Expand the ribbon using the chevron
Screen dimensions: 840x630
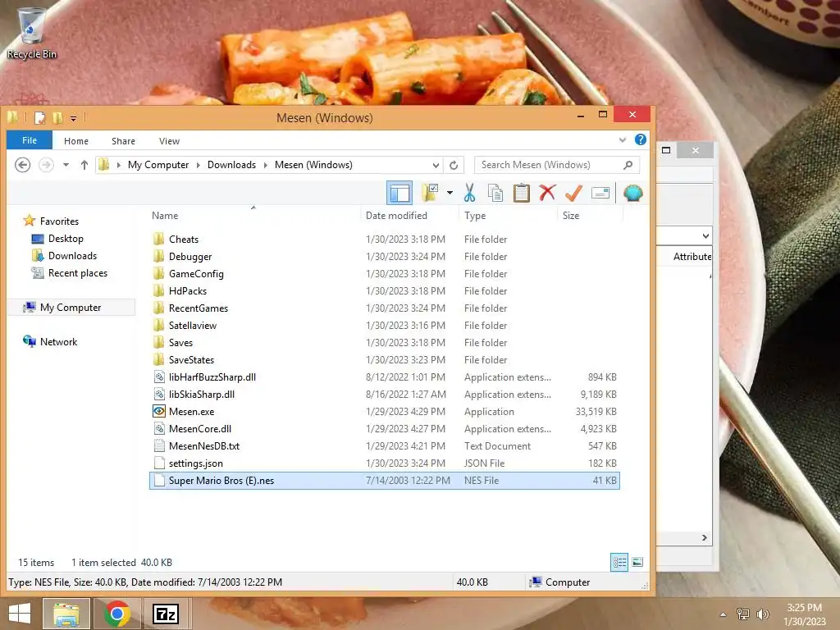pyautogui.click(x=622, y=140)
